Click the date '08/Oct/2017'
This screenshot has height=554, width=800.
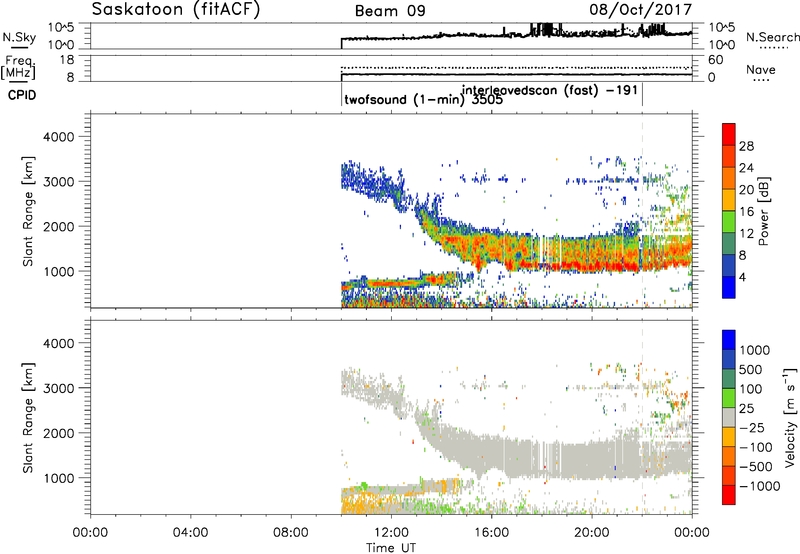641,10
